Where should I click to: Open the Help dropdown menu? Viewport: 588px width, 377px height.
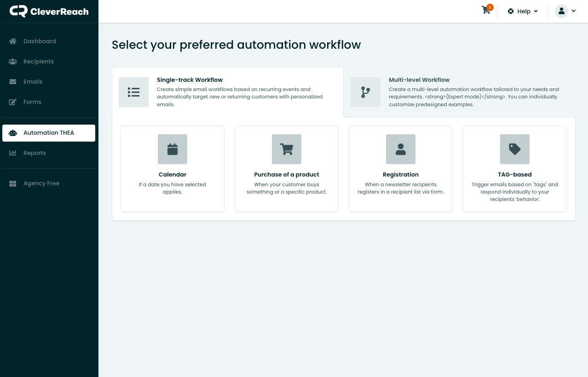coord(522,11)
